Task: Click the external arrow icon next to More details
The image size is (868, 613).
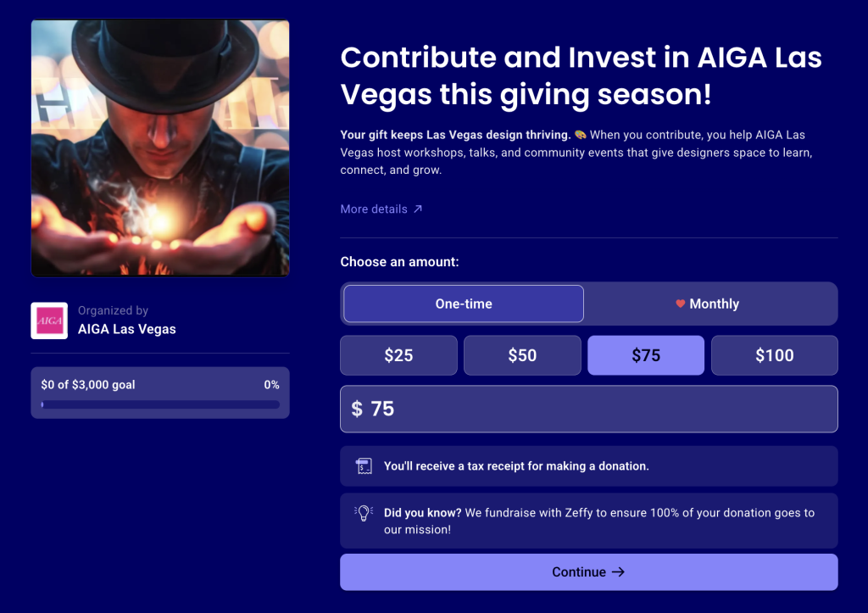Action: (x=418, y=209)
